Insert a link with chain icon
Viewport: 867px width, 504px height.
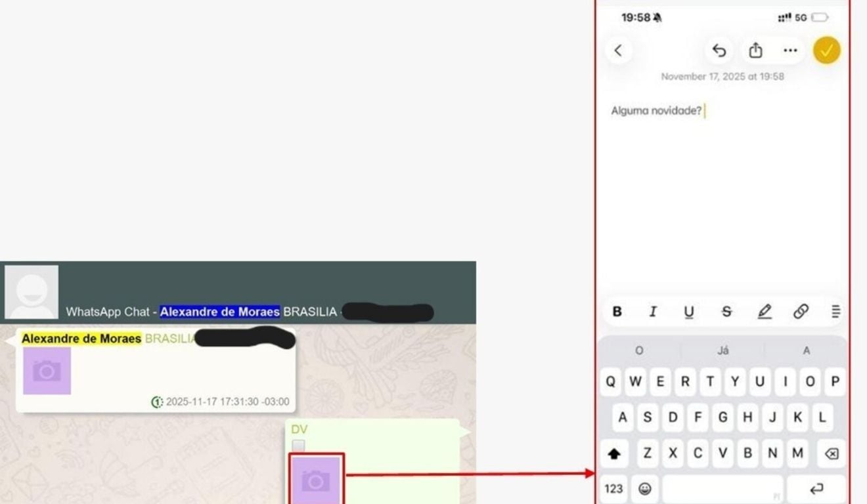point(801,312)
